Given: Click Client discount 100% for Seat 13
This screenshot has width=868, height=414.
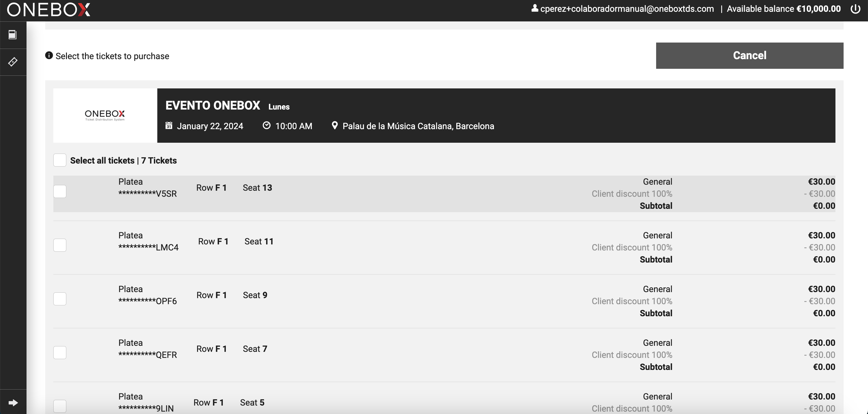Looking at the screenshot, I should [632, 194].
